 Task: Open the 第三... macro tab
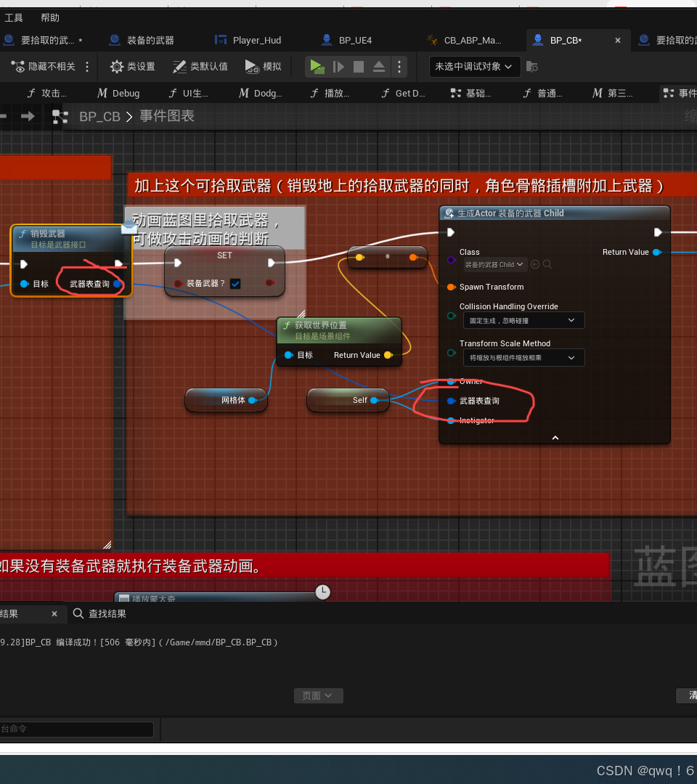coord(613,93)
